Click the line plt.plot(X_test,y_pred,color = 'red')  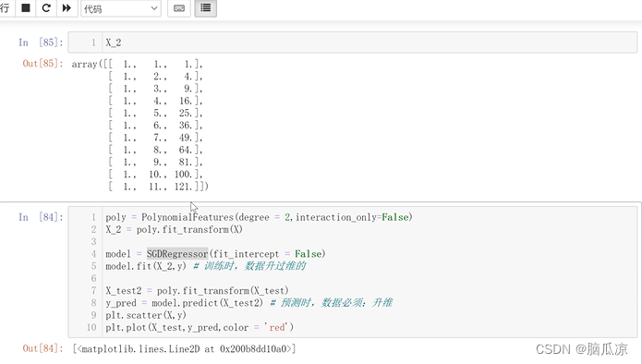tap(200, 328)
